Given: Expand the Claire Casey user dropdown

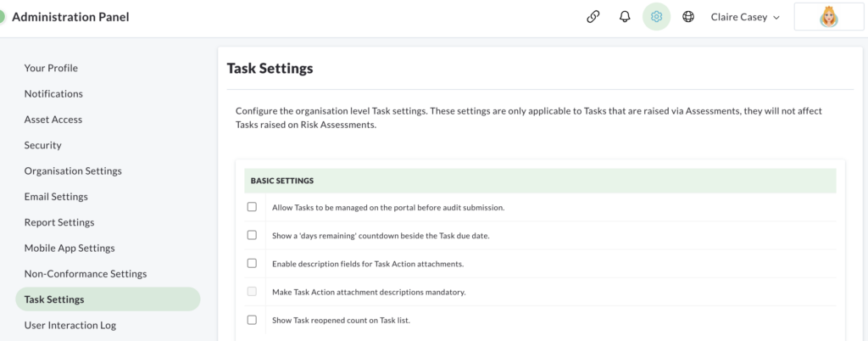Looking at the screenshot, I should 745,17.
